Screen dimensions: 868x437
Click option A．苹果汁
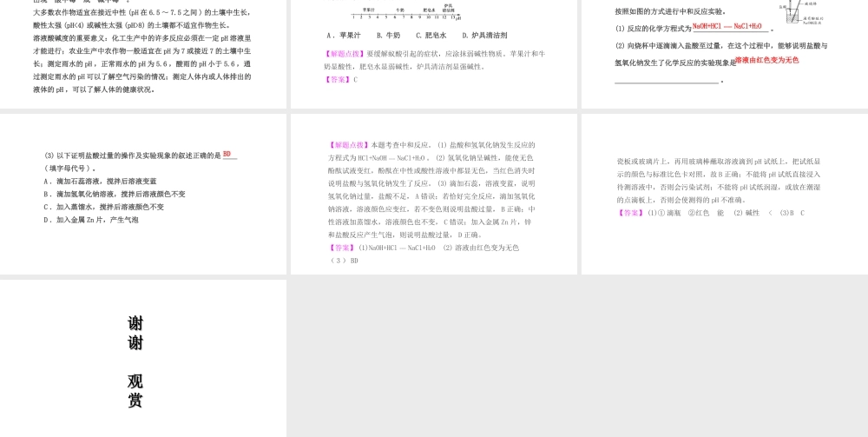coord(343,36)
